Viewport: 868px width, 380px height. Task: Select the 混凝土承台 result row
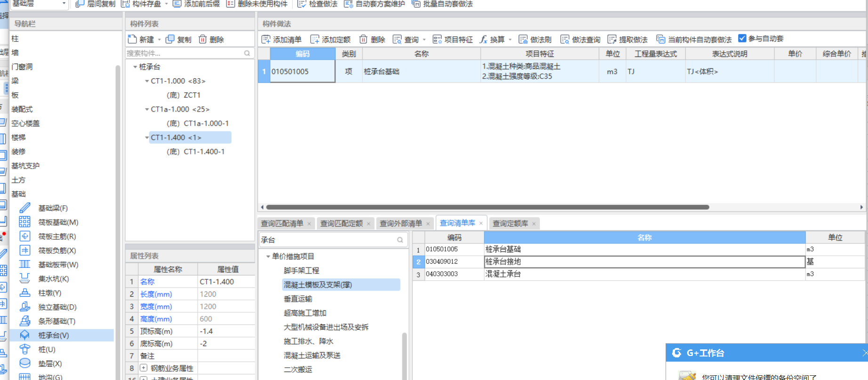click(639, 274)
